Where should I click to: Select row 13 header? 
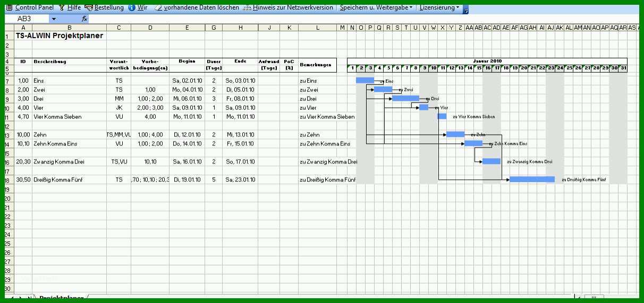coord(9,135)
